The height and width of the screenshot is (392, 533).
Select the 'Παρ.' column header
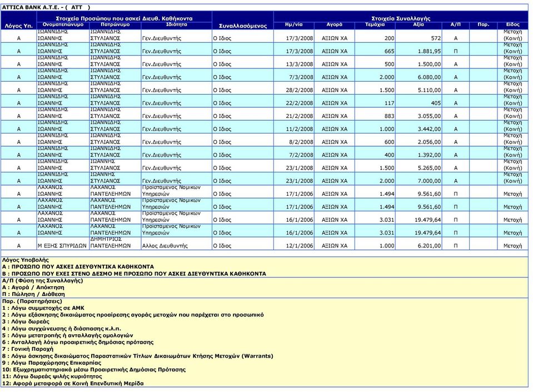(x=483, y=25)
